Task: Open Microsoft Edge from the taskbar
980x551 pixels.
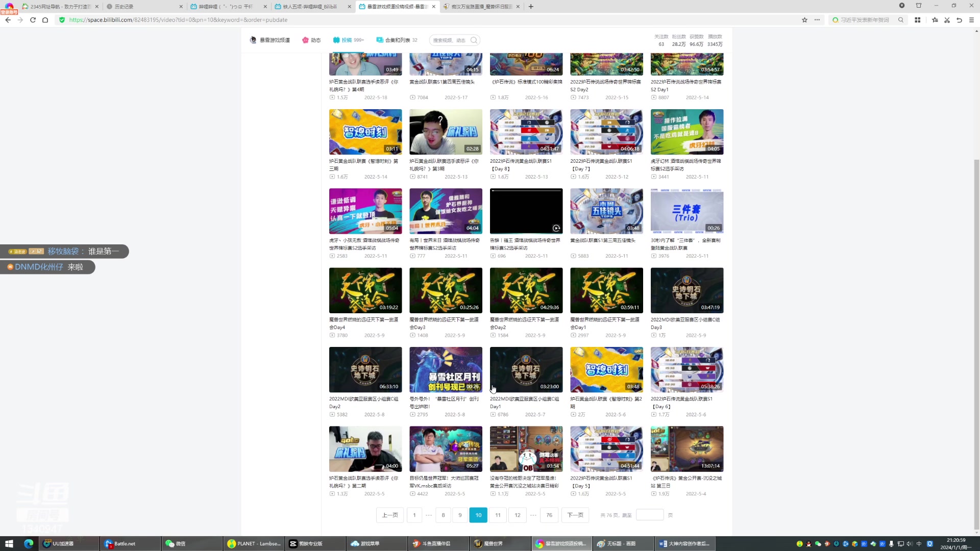Action: (29, 543)
